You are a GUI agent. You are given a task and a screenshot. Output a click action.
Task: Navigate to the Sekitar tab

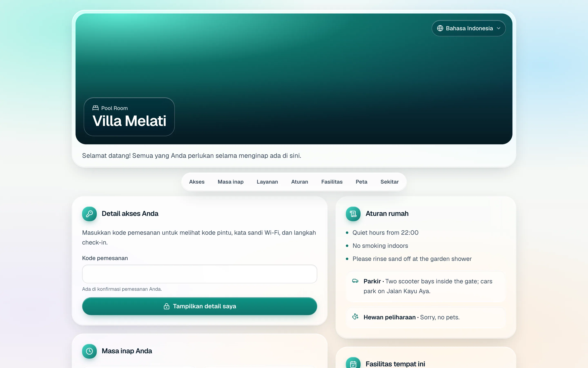coord(390,182)
